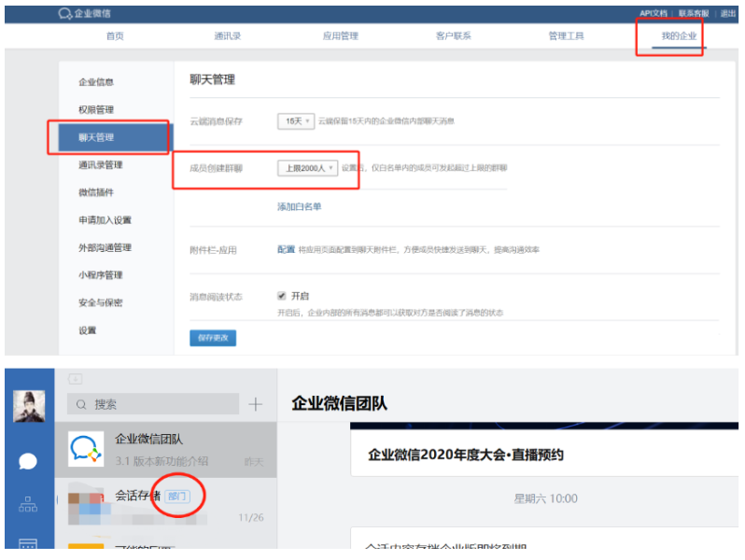The width and height of the screenshot is (745, 560).
Task: Open the calendar icon in left rail
Action: coord(28,544)
